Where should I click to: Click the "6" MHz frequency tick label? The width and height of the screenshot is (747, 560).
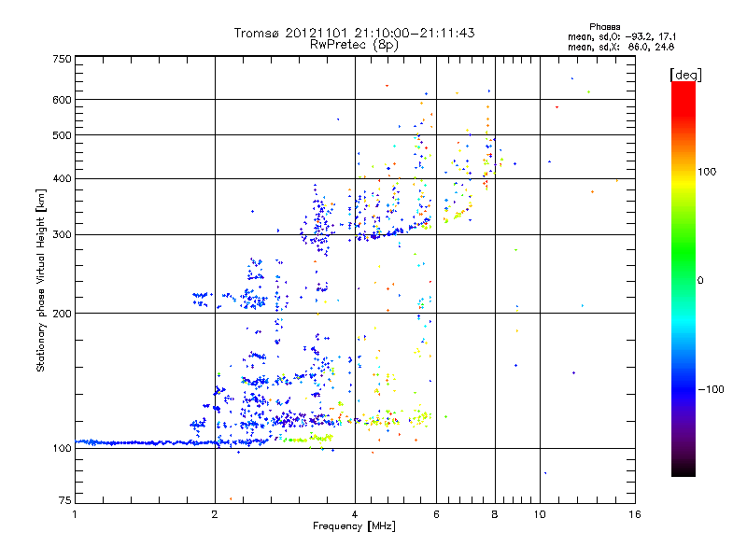click(436, 514)
